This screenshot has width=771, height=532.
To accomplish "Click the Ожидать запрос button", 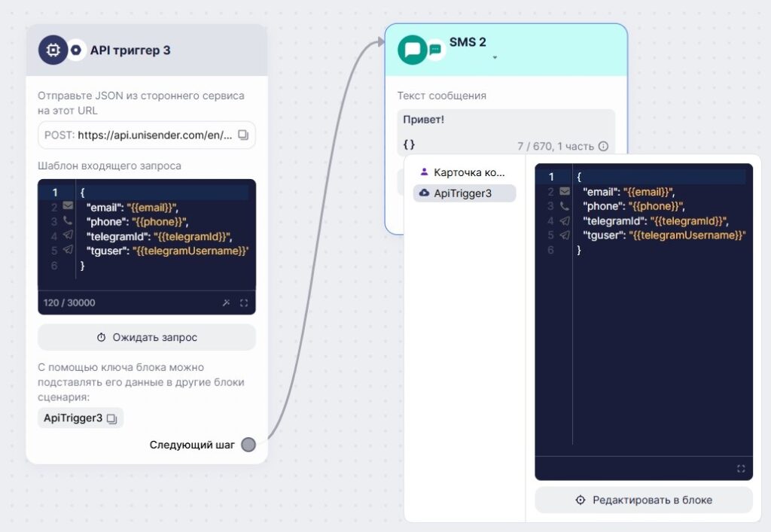I will 147,337.
